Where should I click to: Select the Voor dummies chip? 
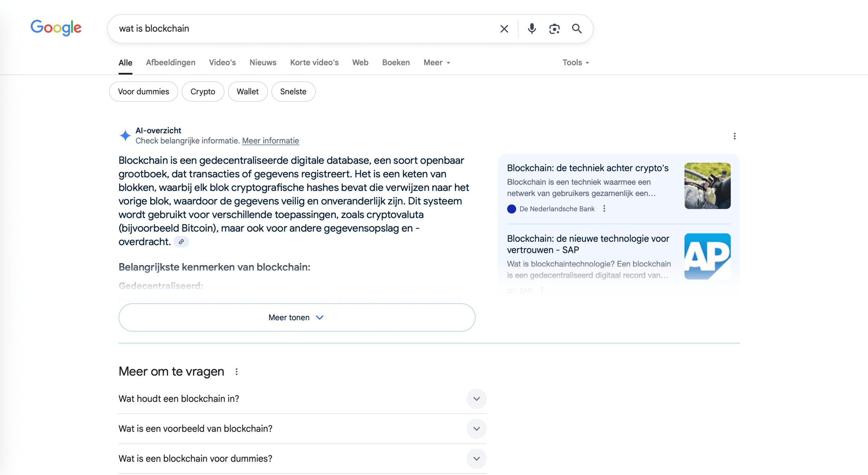pos(143,92)
